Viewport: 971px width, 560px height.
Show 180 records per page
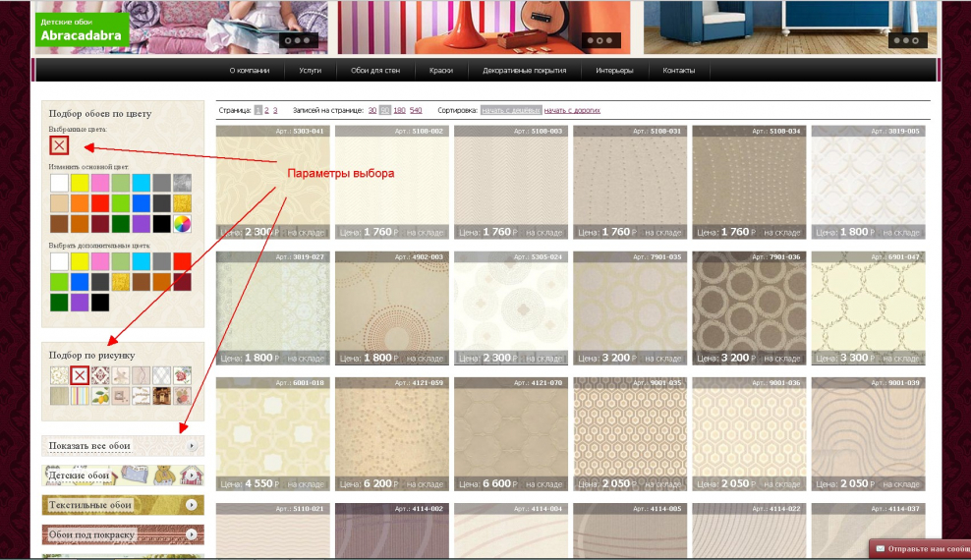coord(399,111)
